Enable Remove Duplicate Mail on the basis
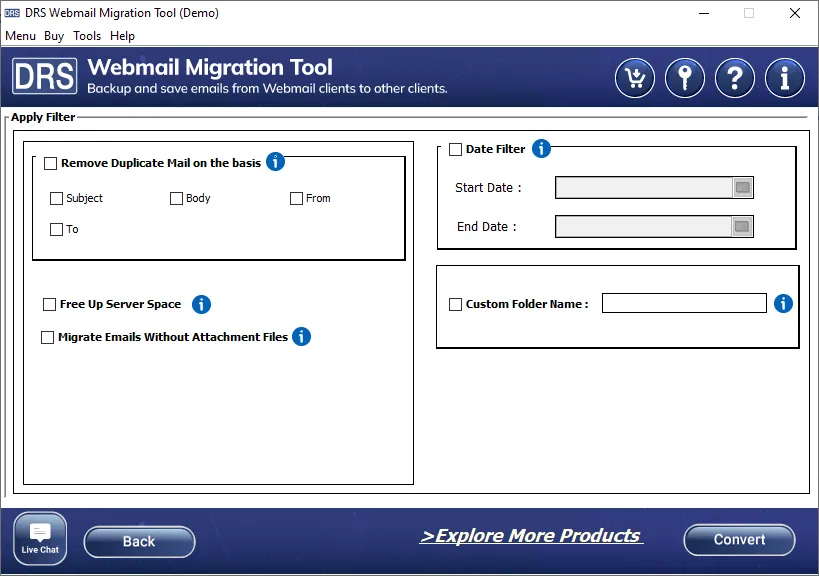The height and width of the screenshot is (576, 819). click(50, 163)
